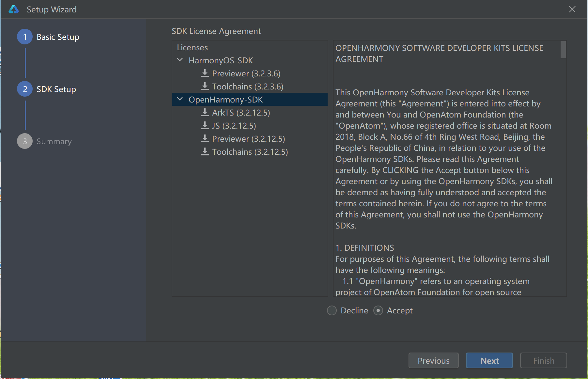
Task: Select Toolchains (3.2.3.6) item text
Action: 247,87
